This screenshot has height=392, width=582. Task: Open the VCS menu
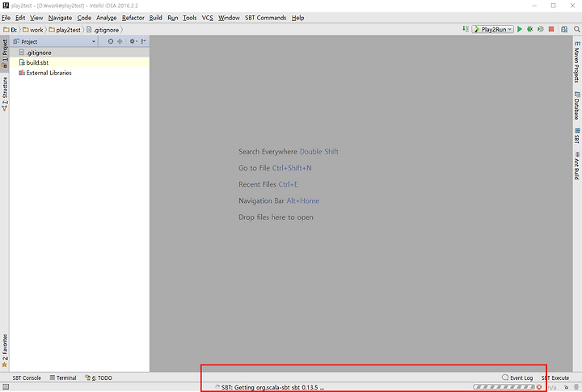click(208, 18)
